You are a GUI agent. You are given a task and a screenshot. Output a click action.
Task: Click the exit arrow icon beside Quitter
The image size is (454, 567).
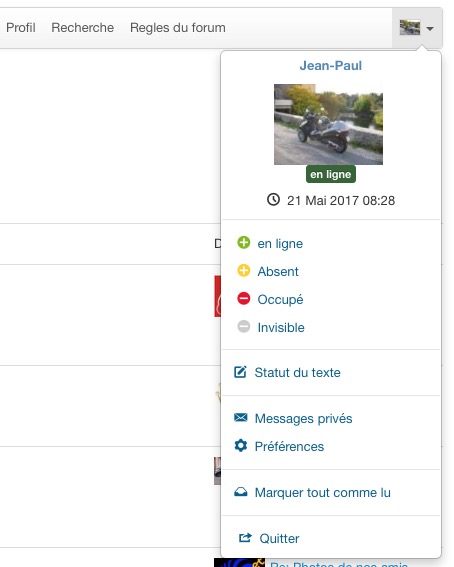(x=245, y=538)
